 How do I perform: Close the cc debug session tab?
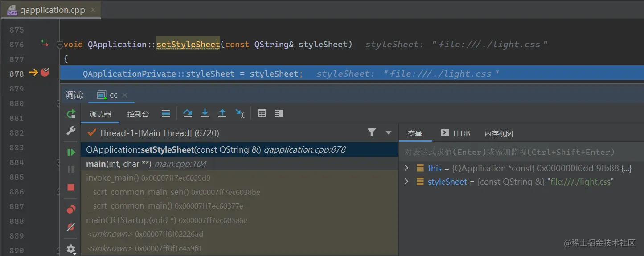[x=125, y=95]
